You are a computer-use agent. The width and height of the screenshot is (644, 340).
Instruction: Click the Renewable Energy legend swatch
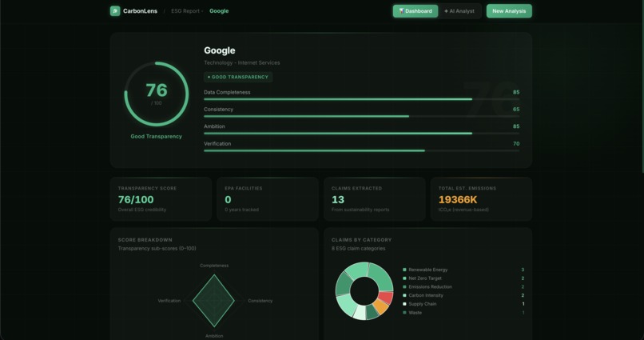pyautogui.click(x=404, y=270)
